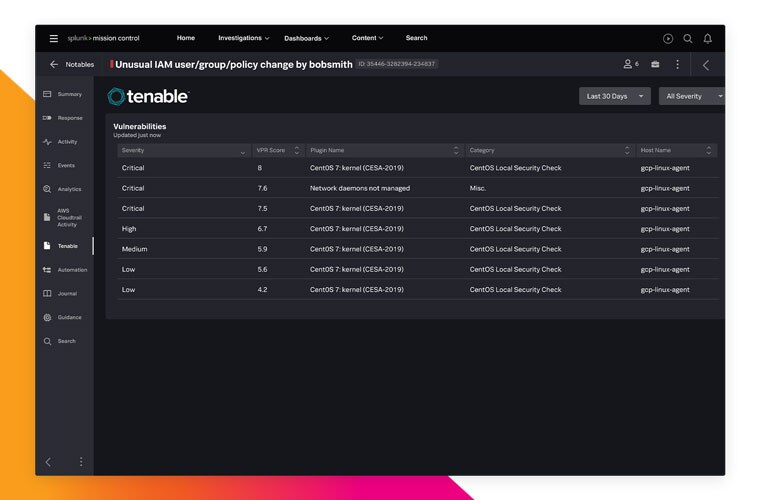Open the All Severity dropdown

tap(692, 96)
